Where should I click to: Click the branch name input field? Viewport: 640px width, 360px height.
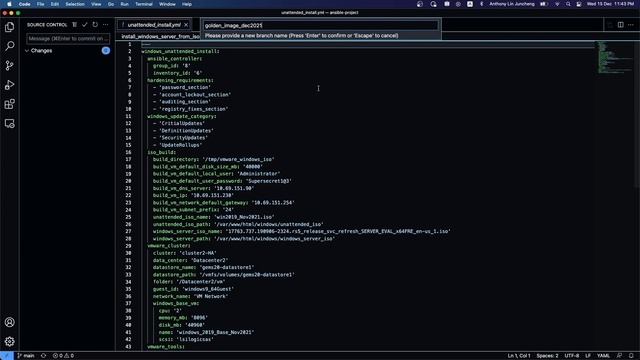click(x=320, y=25)
